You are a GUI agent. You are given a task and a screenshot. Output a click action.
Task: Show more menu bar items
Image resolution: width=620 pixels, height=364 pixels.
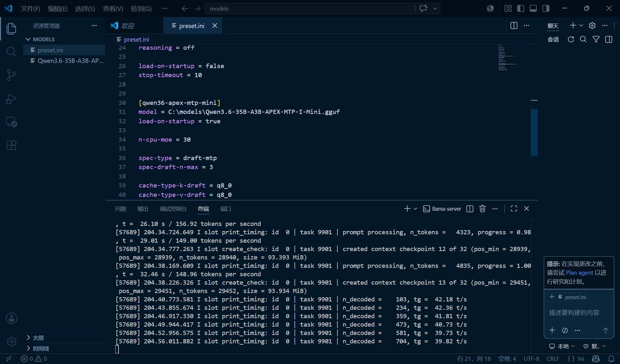pos(165,9)
